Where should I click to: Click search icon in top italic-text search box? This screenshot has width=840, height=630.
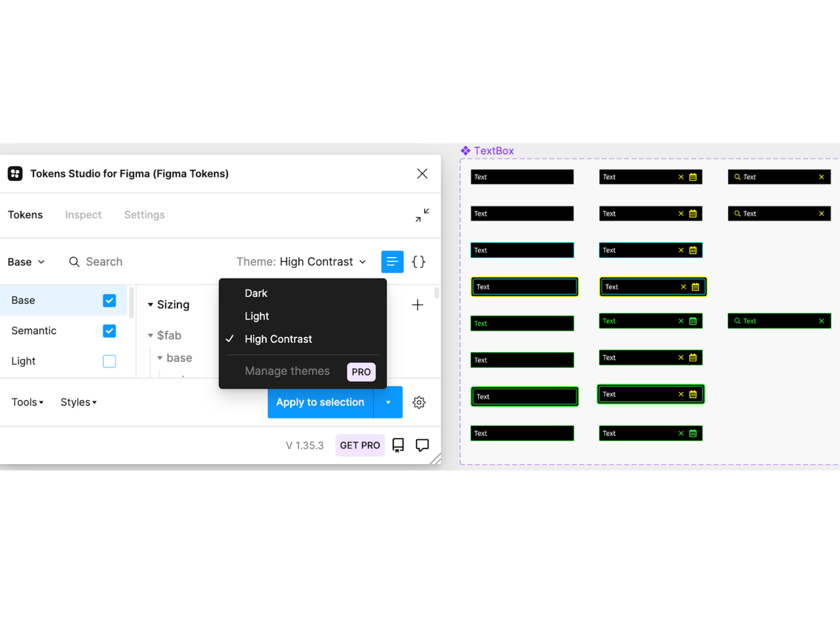pos(738,177)
